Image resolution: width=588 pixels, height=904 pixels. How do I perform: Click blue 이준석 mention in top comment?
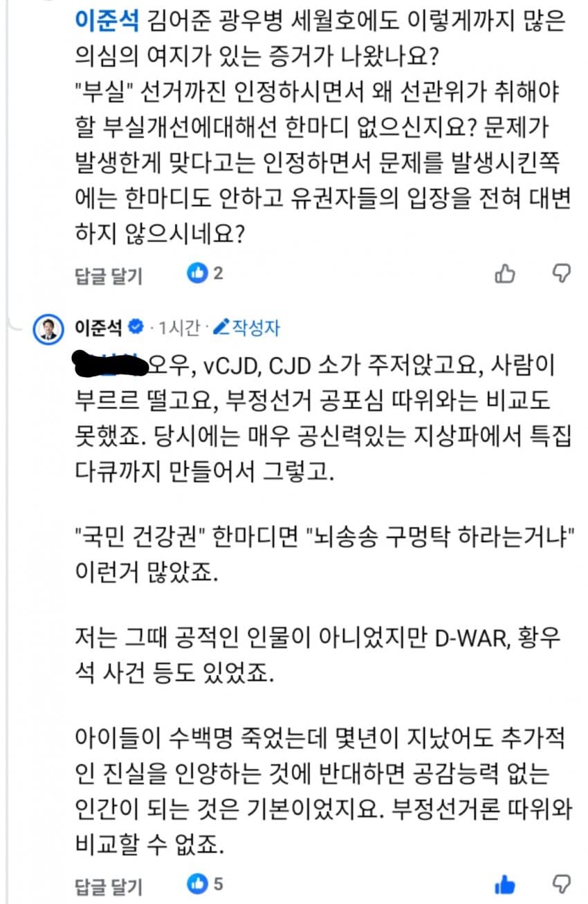107,24
